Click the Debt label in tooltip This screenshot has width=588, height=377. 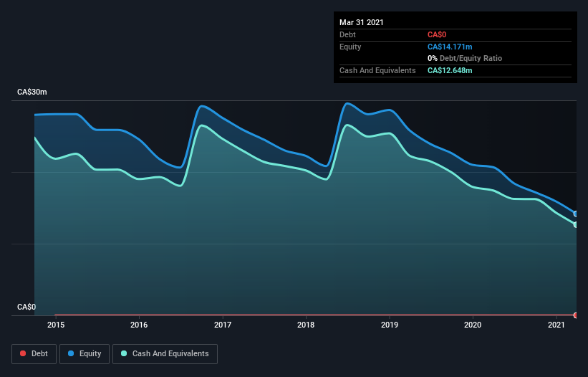[x=347, y=35]
